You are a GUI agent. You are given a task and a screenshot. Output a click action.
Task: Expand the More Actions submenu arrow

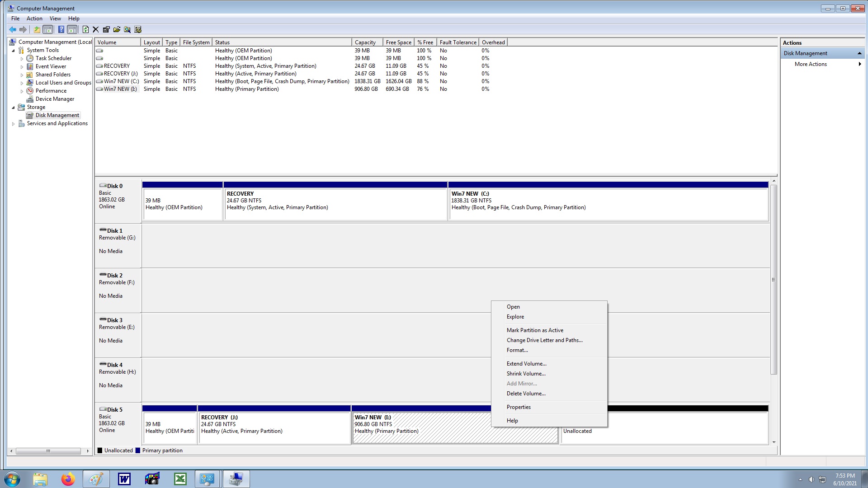click(859, 64)
